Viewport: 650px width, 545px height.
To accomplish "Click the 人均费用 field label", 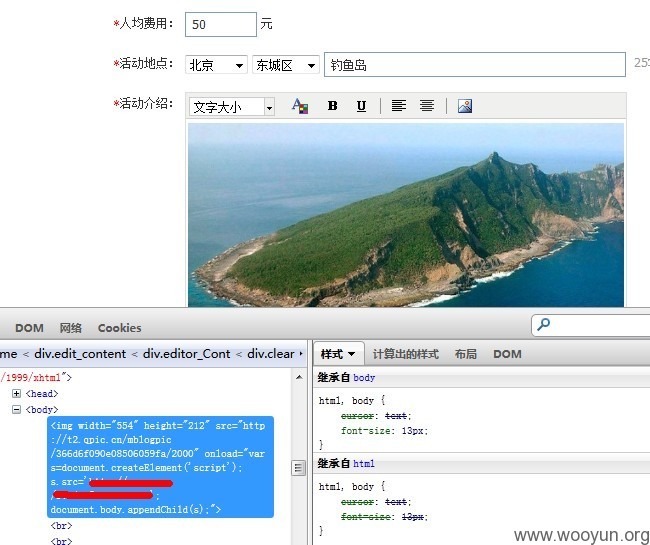I will point(143,24).
